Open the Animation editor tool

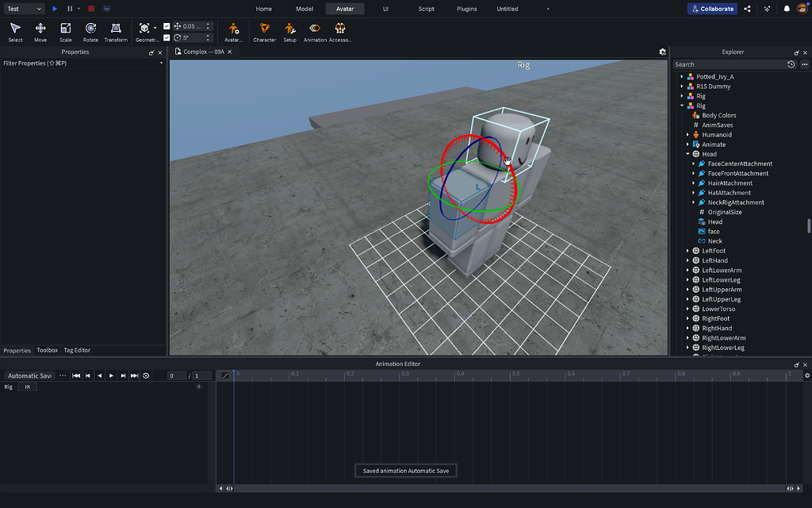point(315,32)
